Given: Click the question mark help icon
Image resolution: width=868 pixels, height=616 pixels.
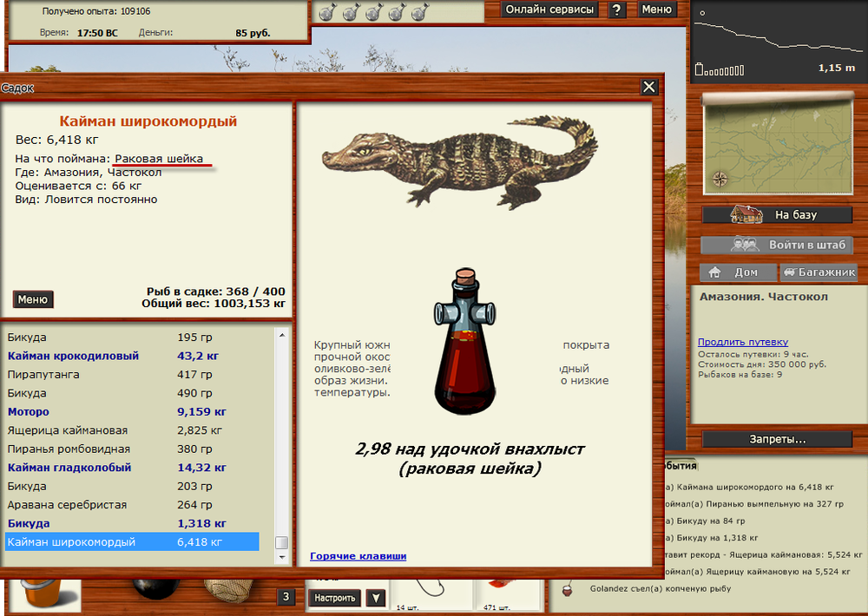Looking at the screenshot, I should click(617, 10).
